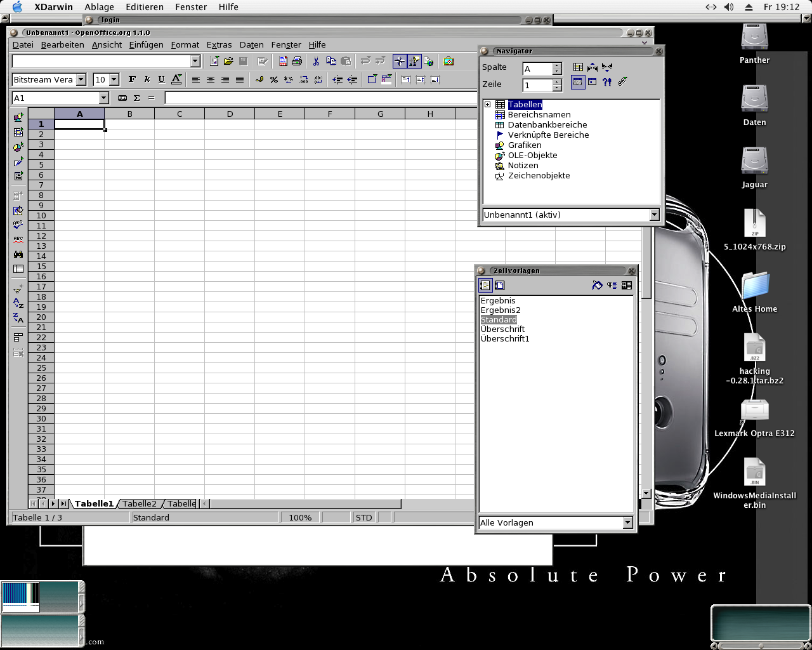Click the percent number format icon
Viewport: 812px width, 650px height.
tap(273, 80)
